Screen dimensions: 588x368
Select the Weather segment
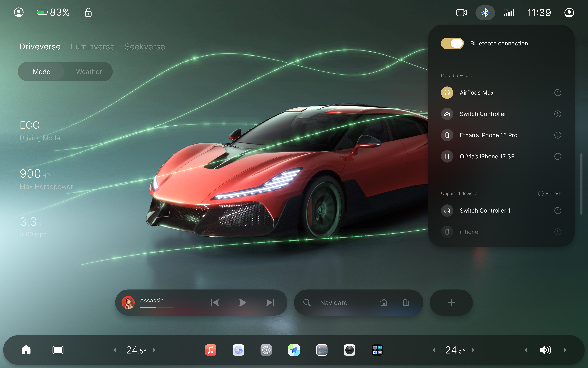89,72
